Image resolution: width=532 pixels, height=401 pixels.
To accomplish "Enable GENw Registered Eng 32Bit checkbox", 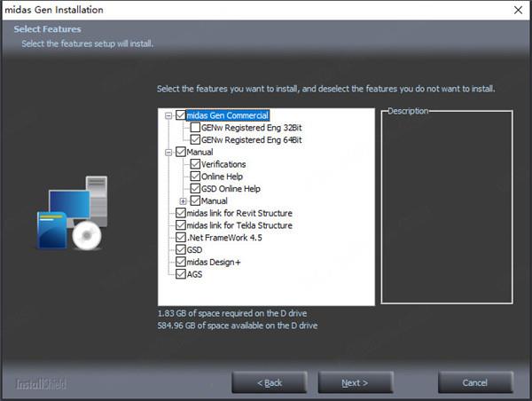I will point(195,128).
